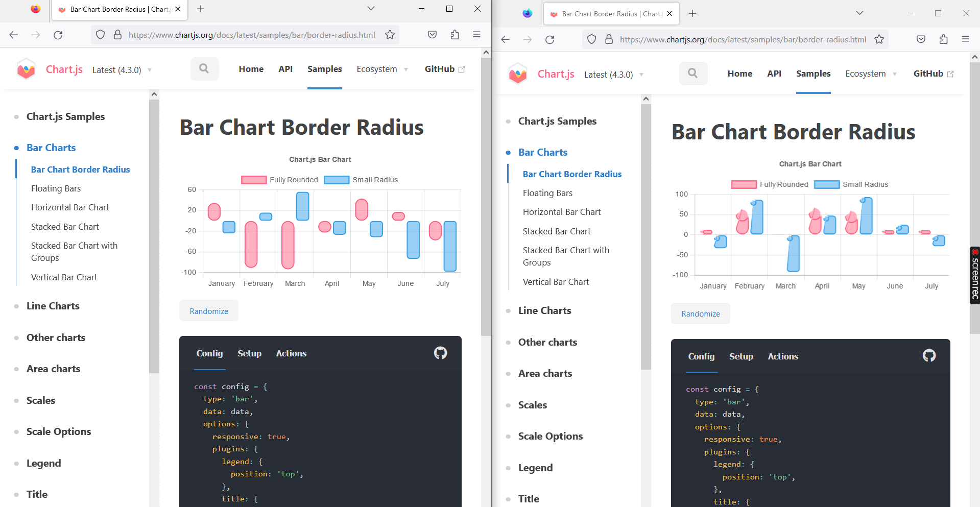
Task: Open the list all tabs chevron
Action: 371,9
